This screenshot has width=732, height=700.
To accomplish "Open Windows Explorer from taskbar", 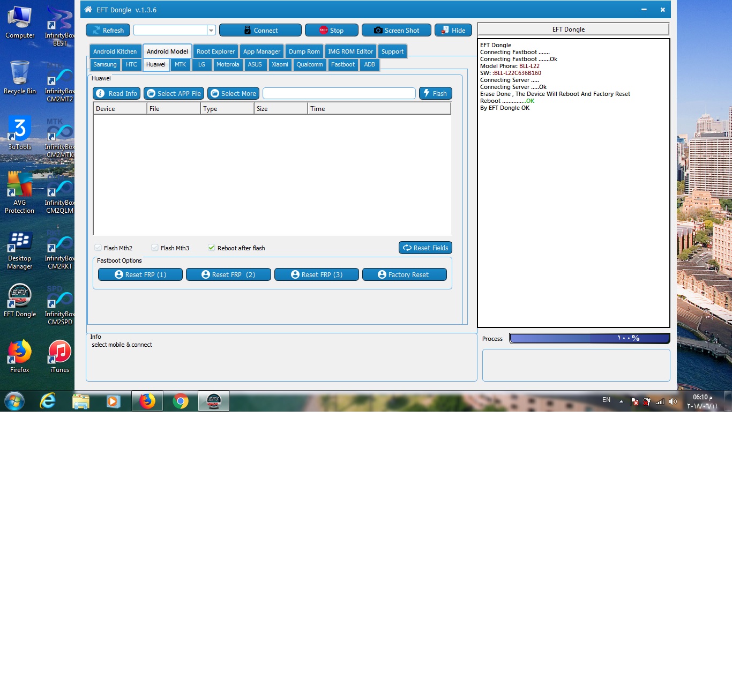I will pyautogui.click(x=81, y=401).
